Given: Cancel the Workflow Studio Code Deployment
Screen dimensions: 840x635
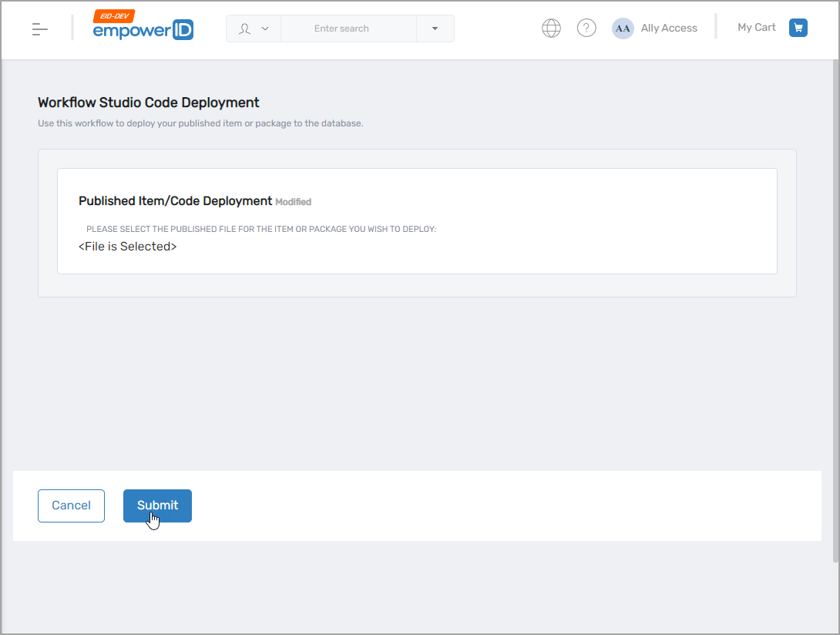Looking at the screenshot, I should [71, 506].
